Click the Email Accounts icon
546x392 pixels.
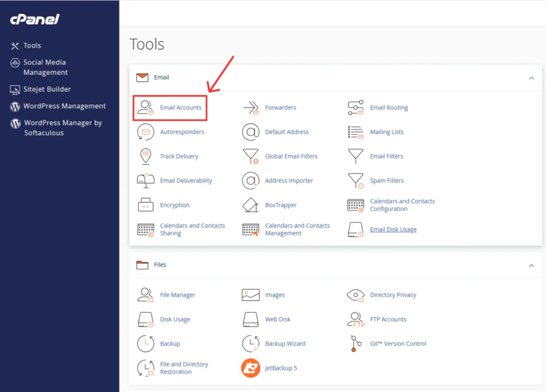pos(146,108)
